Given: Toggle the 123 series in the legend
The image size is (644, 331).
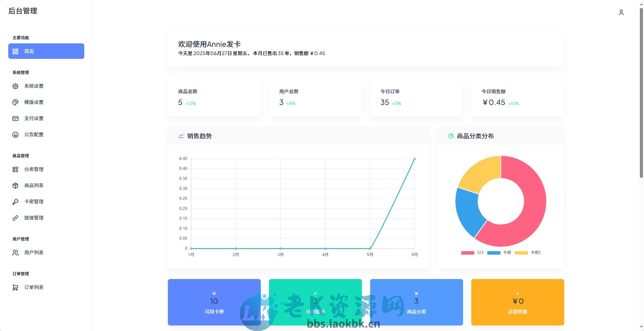Looking at the screenshot, I should click(x=472, y=253).
